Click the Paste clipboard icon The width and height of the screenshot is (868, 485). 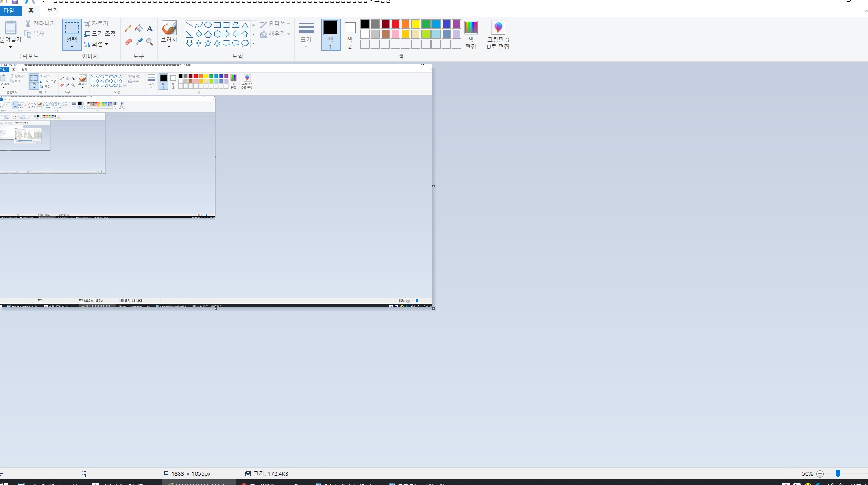[10, 28]
